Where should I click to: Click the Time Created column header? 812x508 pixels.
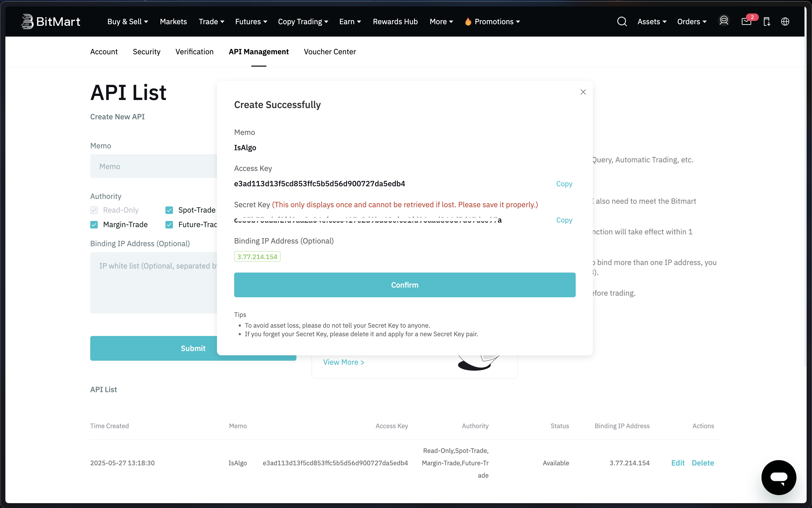coord(109,426)
